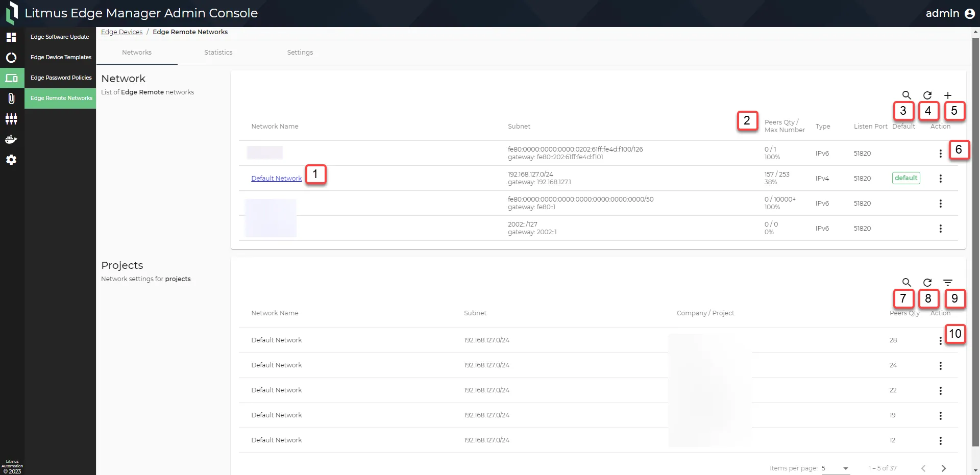Go to Edge Devices breadcrumb link

point(121,32)
